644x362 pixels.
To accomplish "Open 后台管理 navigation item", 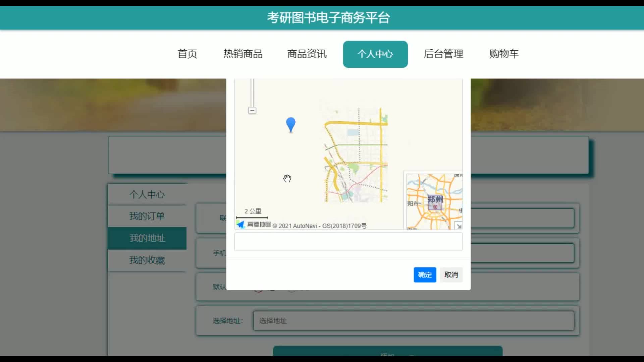I will pyautogui.click(x=443, y=54).
